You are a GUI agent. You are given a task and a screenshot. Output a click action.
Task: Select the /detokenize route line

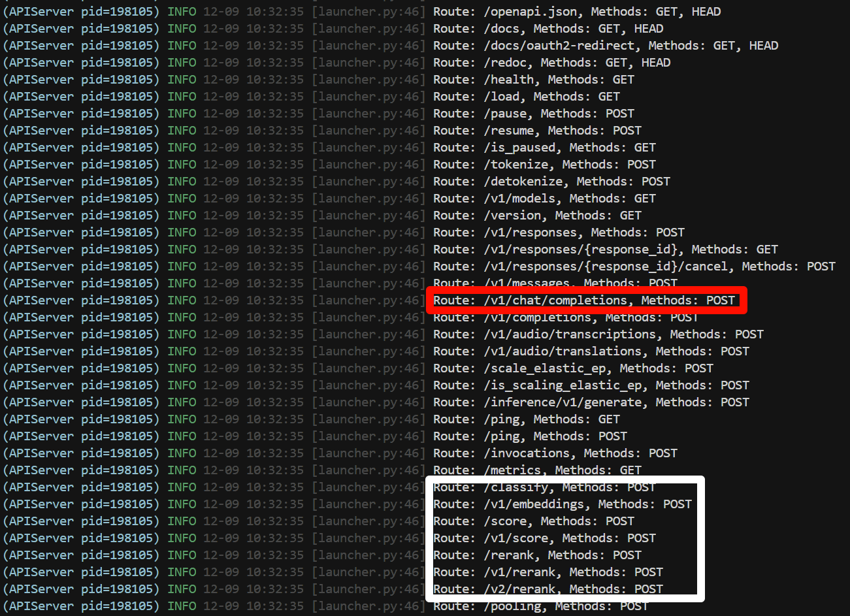551,182
